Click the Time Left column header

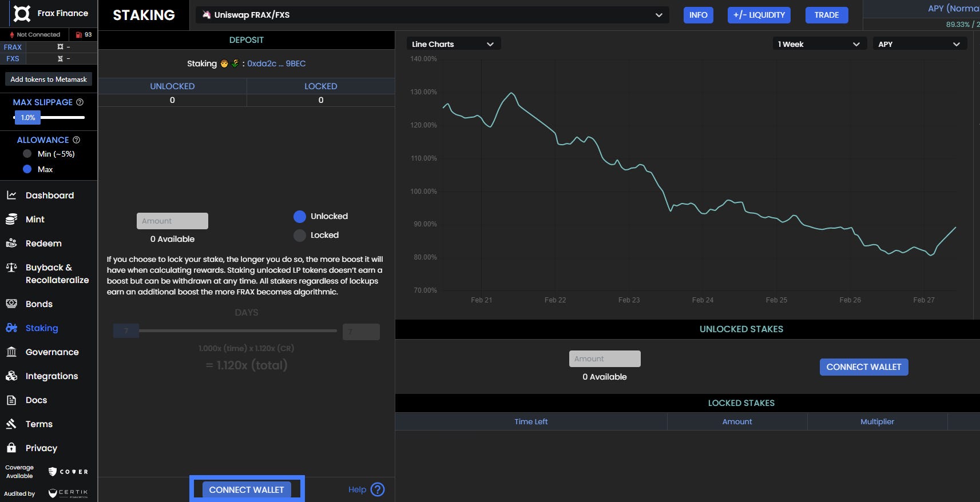click(531, 421)
